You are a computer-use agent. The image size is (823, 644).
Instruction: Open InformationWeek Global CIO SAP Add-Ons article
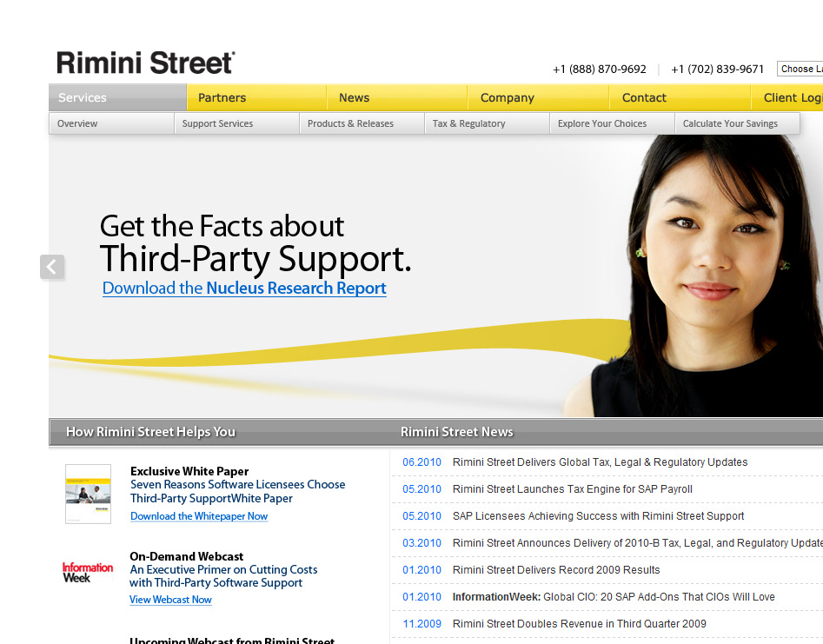click(x=614, y=597)
